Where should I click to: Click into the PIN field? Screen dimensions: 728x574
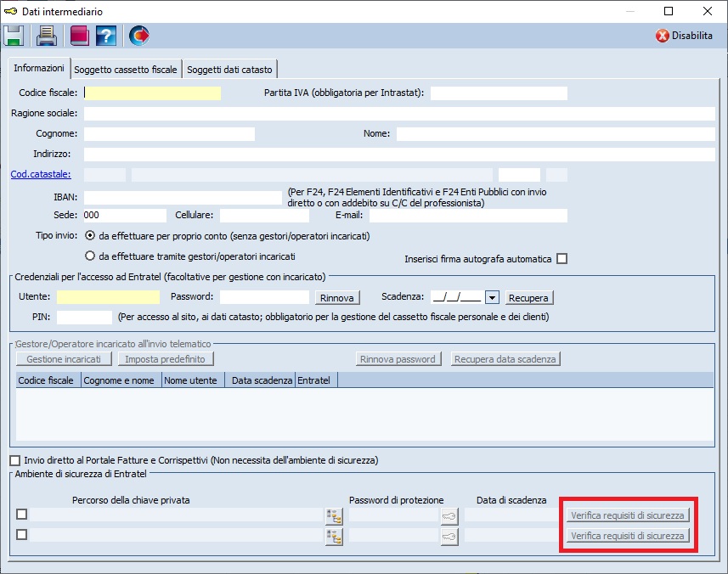tap(84, 318)
